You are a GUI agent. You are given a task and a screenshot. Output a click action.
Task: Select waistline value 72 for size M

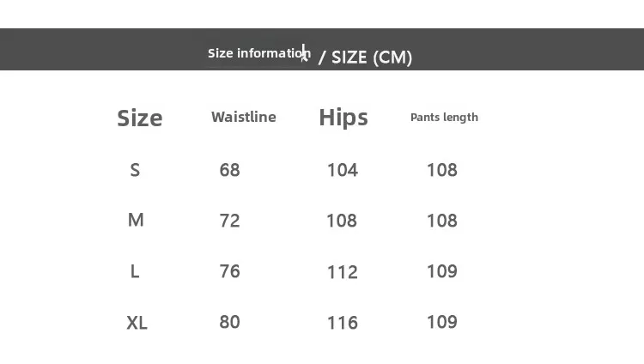230,221
